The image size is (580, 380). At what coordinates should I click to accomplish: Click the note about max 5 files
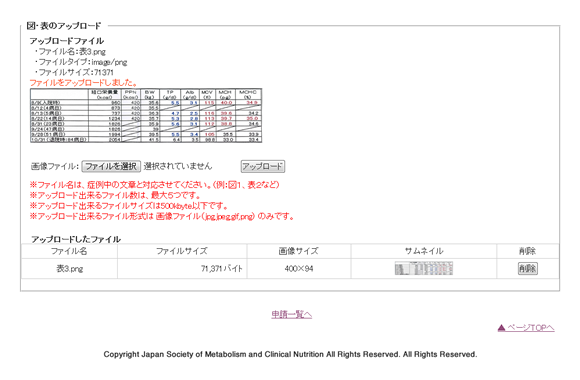(x=115, y=195)
